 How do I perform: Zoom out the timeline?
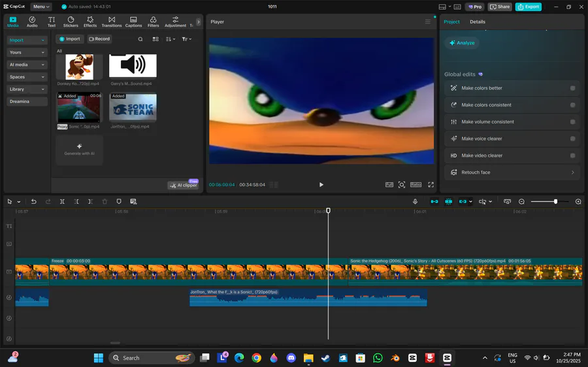(x=521, y=202)
